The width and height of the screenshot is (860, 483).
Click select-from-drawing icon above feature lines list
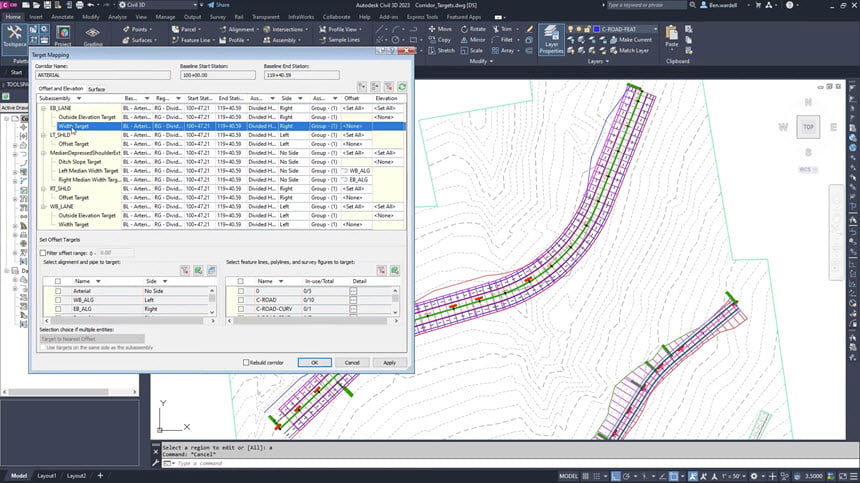pyautogui.click(x=394, y=270)
